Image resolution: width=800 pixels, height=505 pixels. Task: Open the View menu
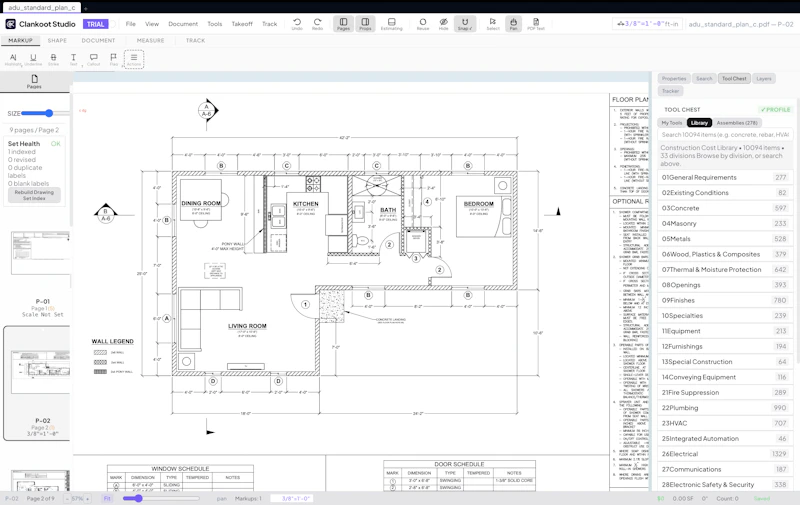[152, 24]
